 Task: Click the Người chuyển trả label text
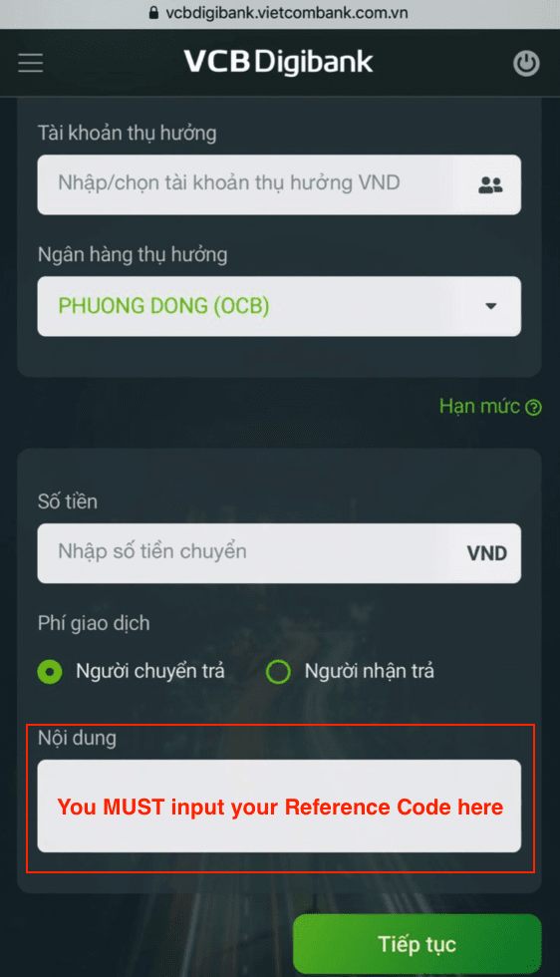(150, 671)
